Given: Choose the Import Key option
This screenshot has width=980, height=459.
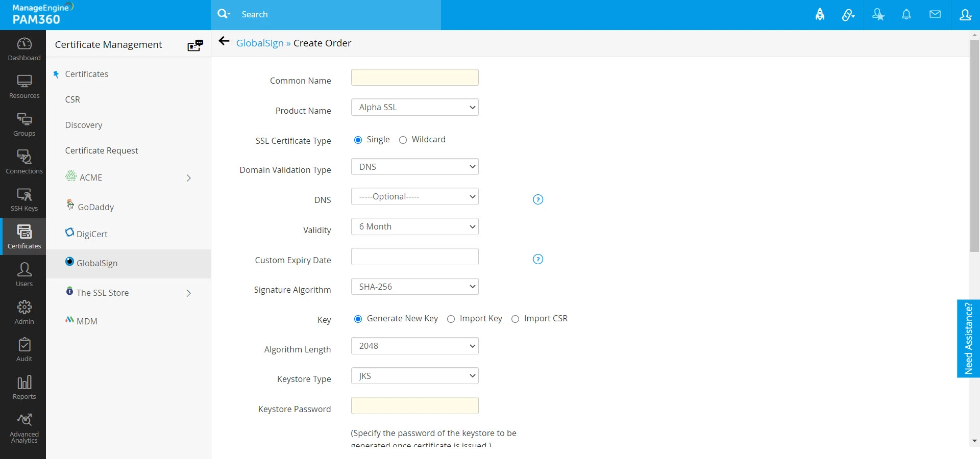Looking at the screenshot, I should tap(451, 319).
